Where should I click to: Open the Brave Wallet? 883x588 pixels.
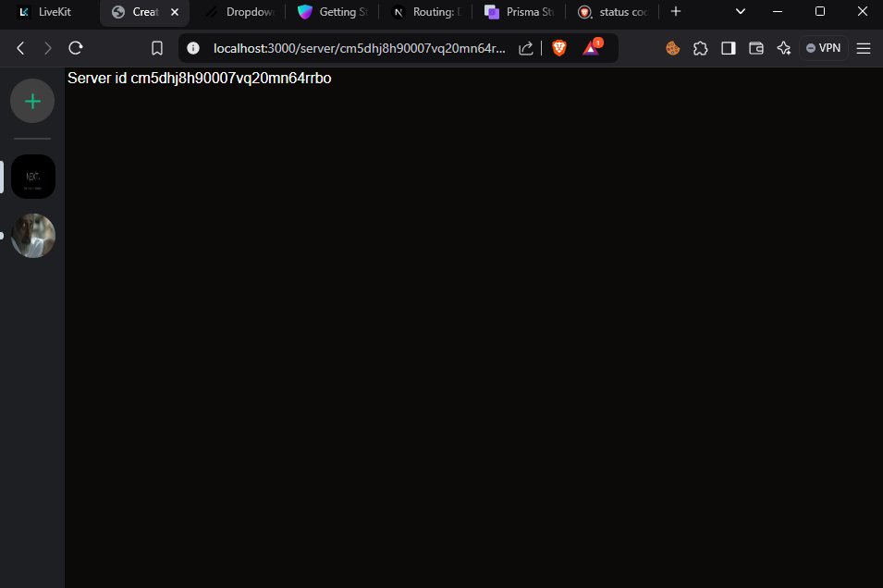(755, 48)
